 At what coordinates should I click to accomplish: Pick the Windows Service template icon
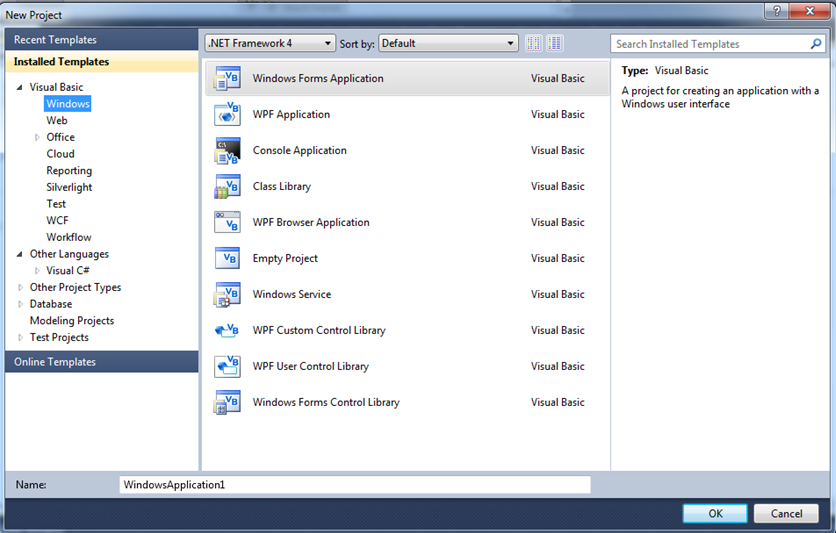pos(227,294)
